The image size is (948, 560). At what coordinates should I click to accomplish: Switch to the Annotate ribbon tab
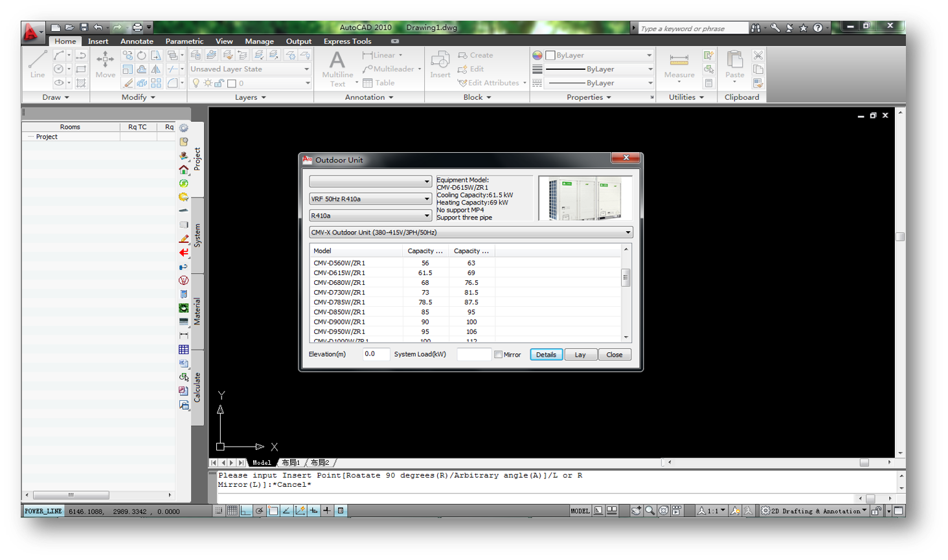click(137, 41)
